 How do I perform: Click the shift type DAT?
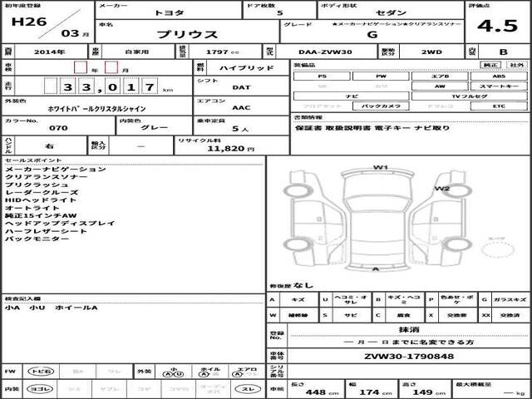pos(241,87)
